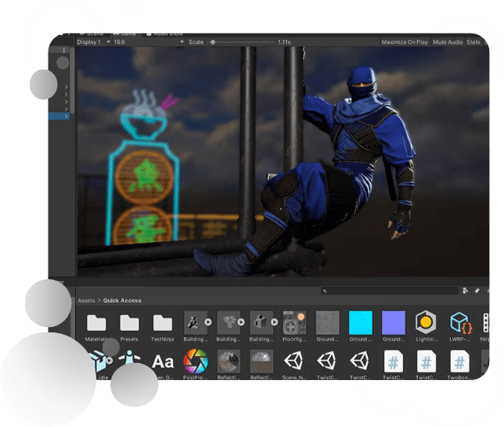Select the Aa font asset
Screen dimensions: 504x427
(x=163, y=361)
